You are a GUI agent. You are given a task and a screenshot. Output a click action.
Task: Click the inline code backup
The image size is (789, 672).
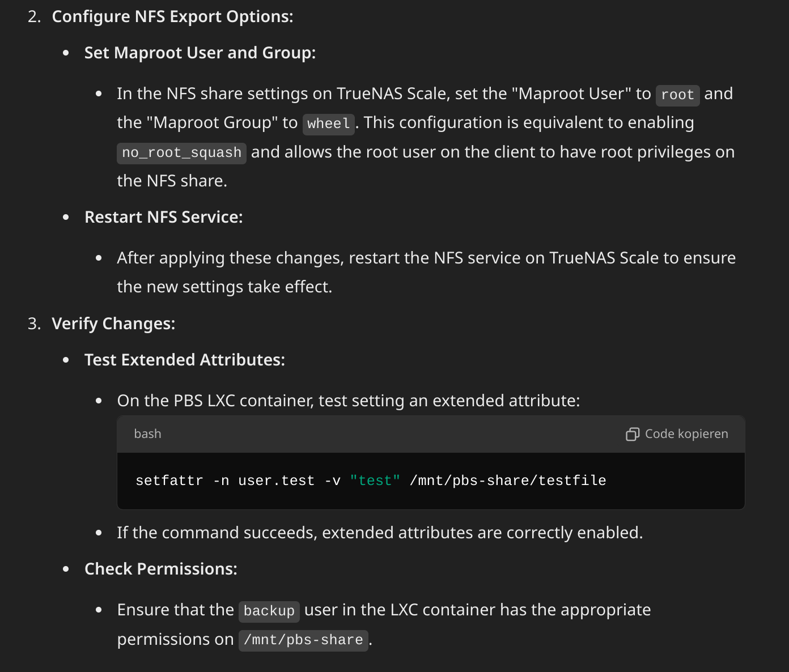tap(269, 611)
